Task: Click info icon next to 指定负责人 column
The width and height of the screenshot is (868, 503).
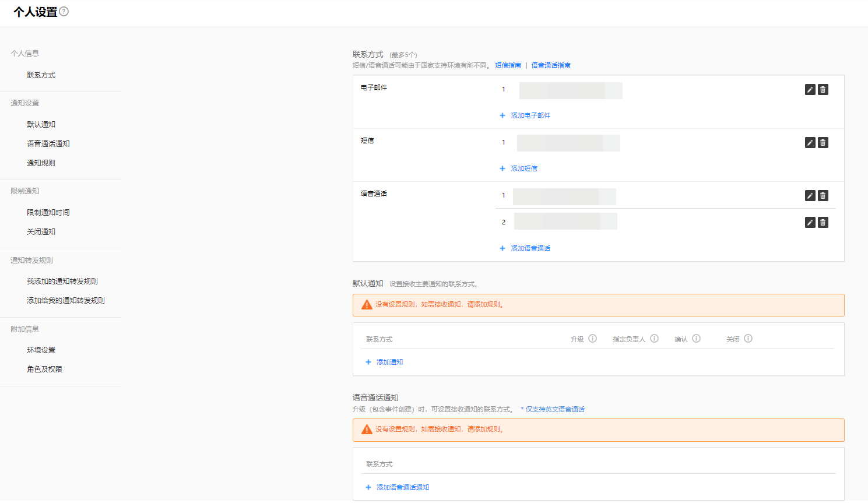Action: click(654, 339)
